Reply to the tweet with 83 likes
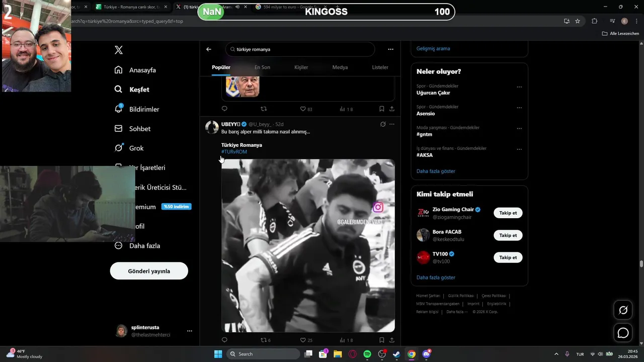Screen dimensions: 644x362 tap(224, 109)
